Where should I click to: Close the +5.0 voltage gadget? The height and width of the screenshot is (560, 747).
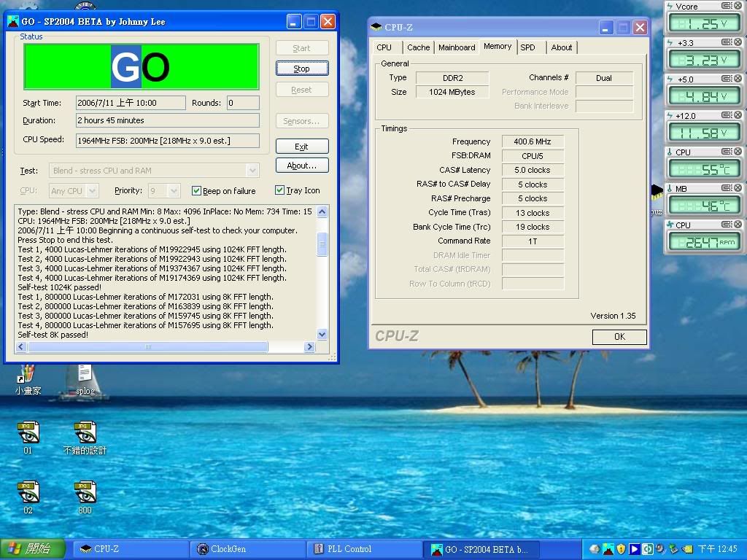click(x=738, y=79)
